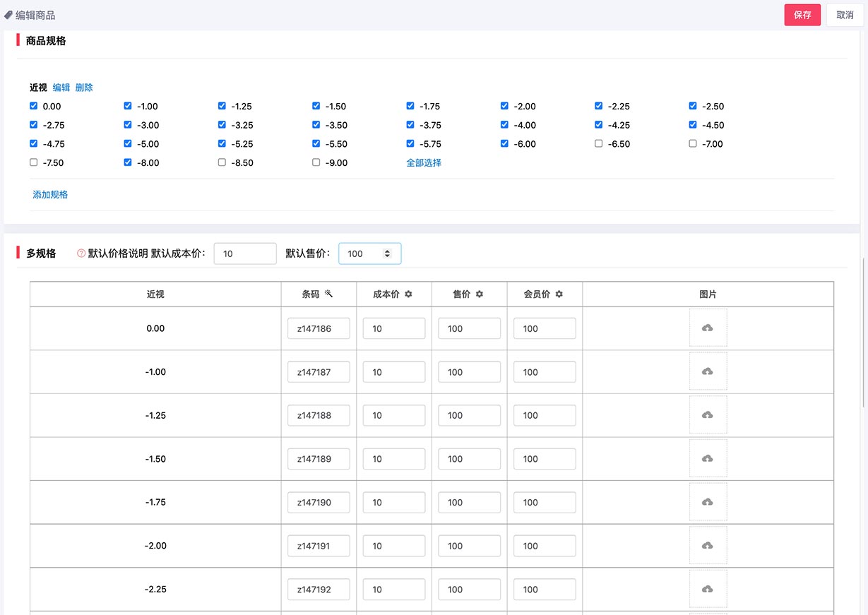Click the 默认售价 number stepper arrows
The image size is (868, 615).
click(387, 253)
